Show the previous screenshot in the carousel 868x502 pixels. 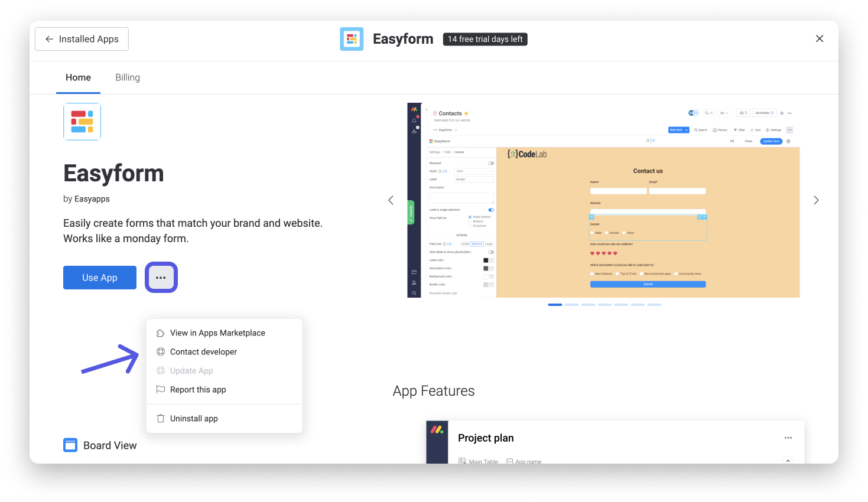point(391,200)
